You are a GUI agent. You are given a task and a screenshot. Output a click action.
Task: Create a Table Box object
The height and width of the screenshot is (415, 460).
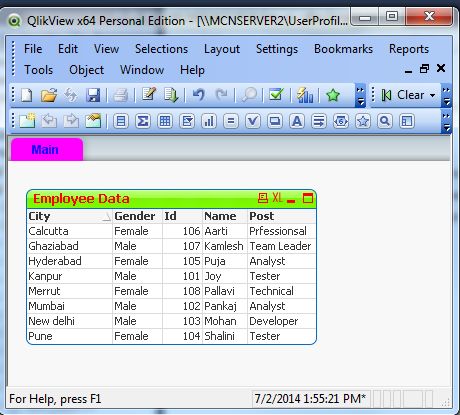[165, 121]
